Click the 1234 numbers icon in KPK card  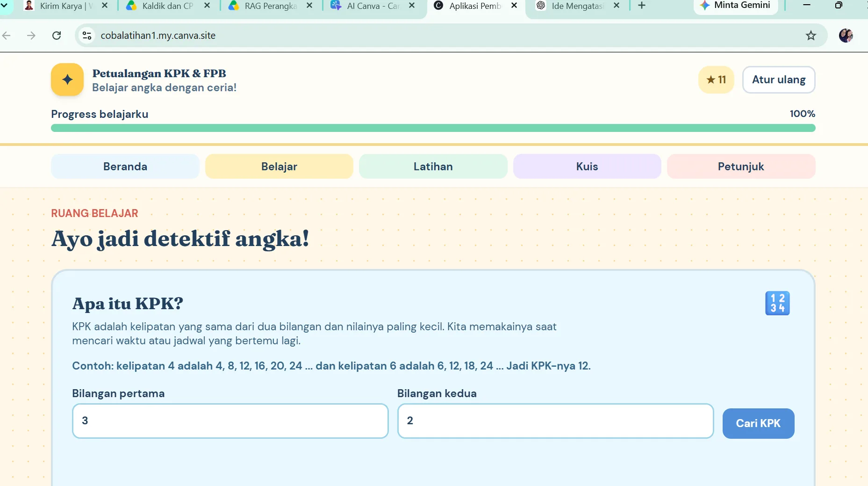(x=777, y=303)
